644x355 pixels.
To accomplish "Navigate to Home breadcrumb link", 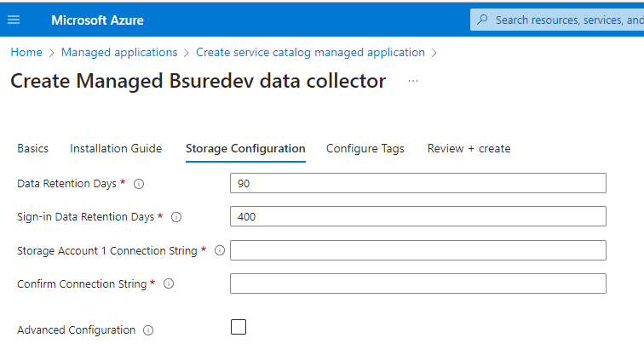I will click(26, 52).
